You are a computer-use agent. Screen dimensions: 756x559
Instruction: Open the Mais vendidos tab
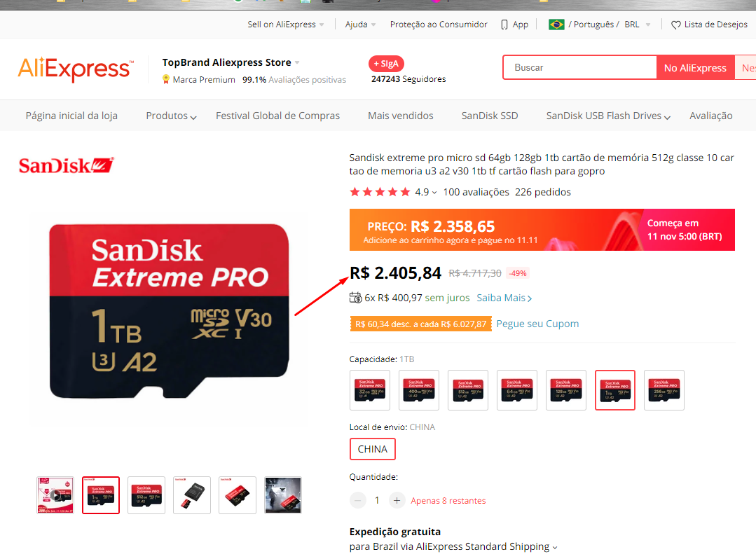tap(401, 116)
